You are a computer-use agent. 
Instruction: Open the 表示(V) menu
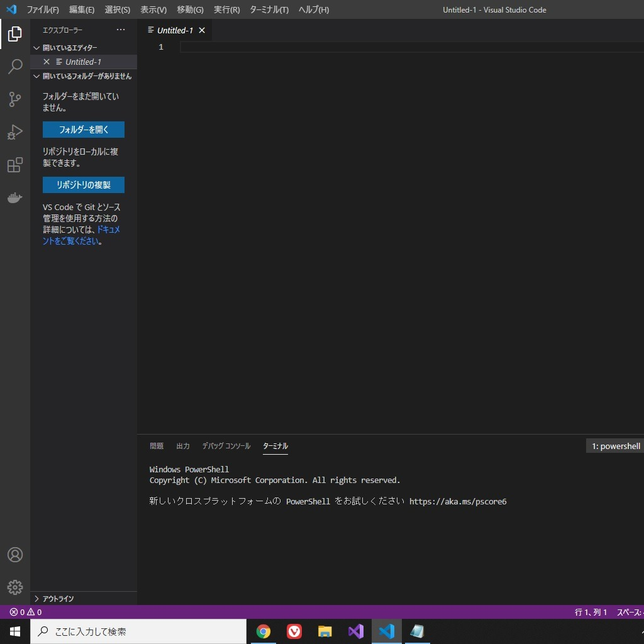(x=153, y=9)
